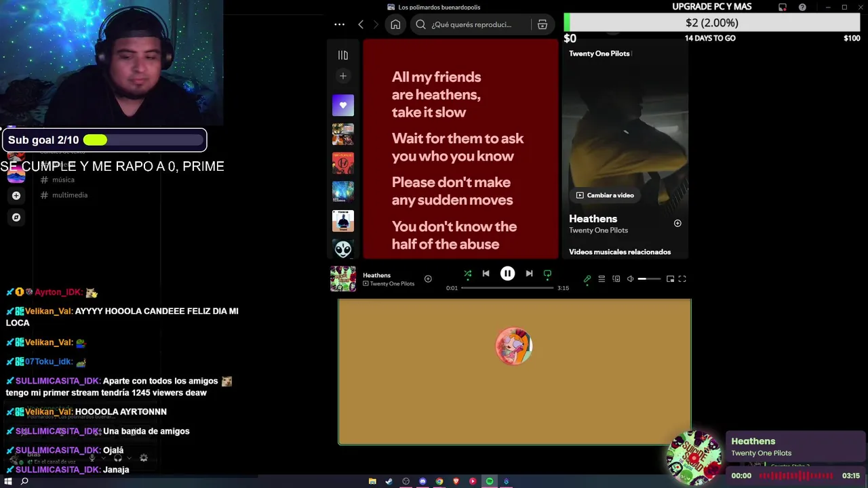Click the lyric 'You don't know the half'
Screen dimensions: 868x488
pyautogui.click(x=454, y=235)
